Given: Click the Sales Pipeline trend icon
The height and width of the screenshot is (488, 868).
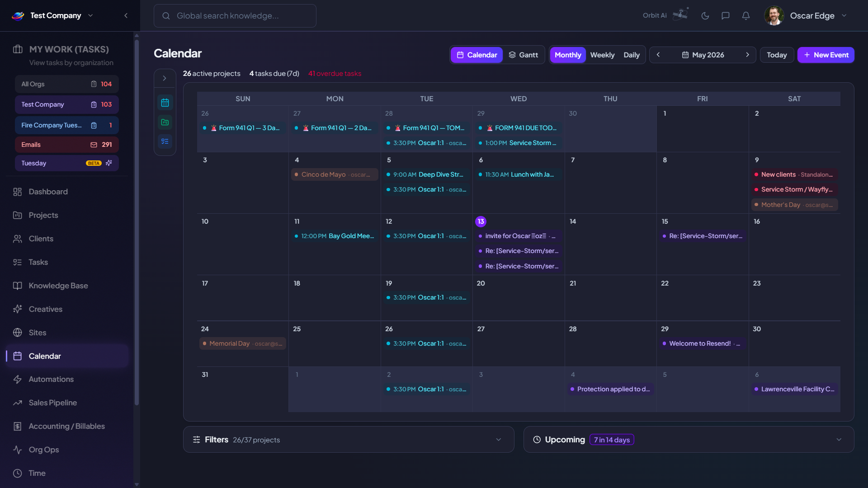Looking at the screenshot, I should pyautogui.click(x=18, y=403).
